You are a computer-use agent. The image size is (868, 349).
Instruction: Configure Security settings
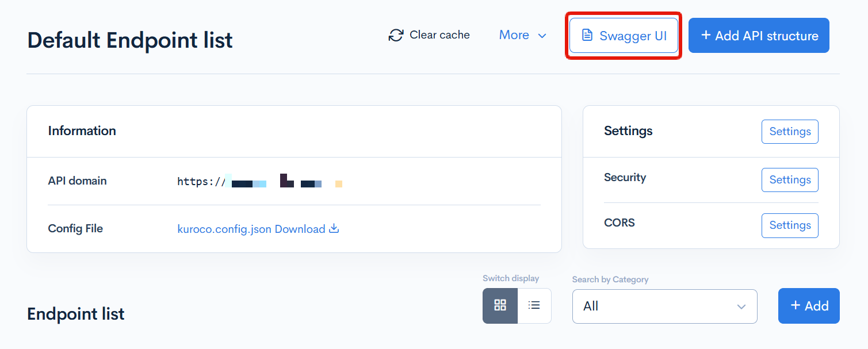click(789, 179)
